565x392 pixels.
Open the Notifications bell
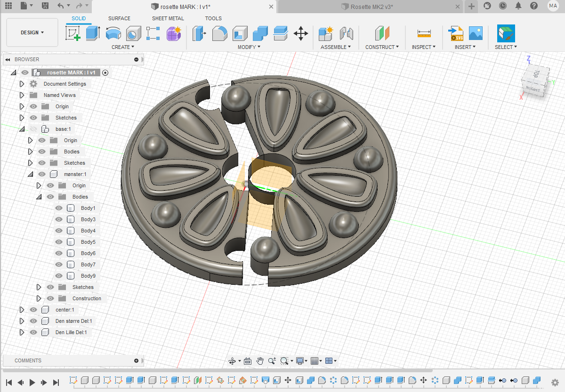coord(518,6)
